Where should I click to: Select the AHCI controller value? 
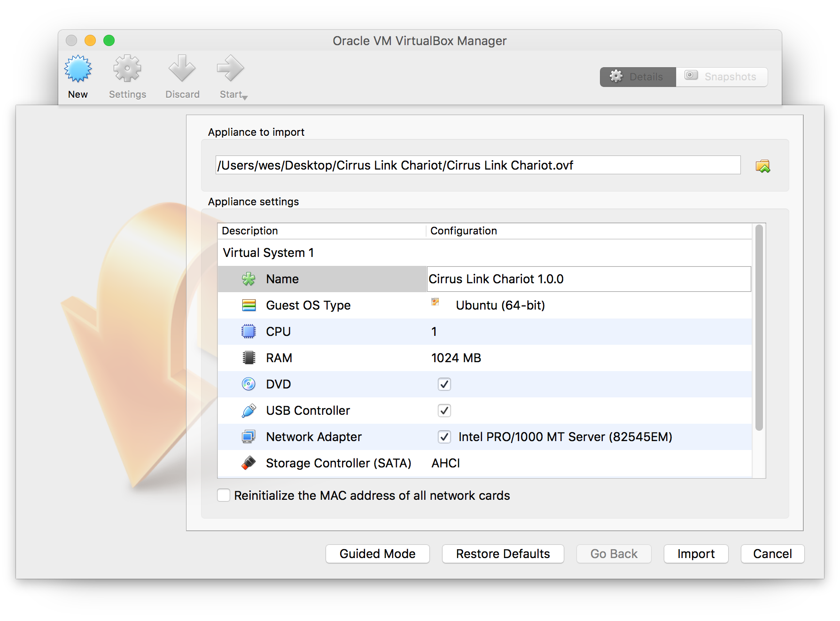click(445, 463)
